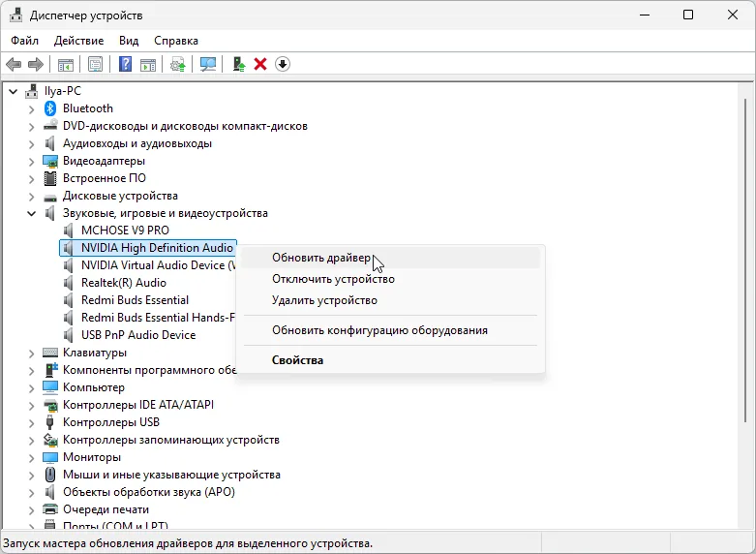Choose Обновить конфигурацию оборудования
The height and width of the screenshot is (554, 756).
[x=389, y=330]
